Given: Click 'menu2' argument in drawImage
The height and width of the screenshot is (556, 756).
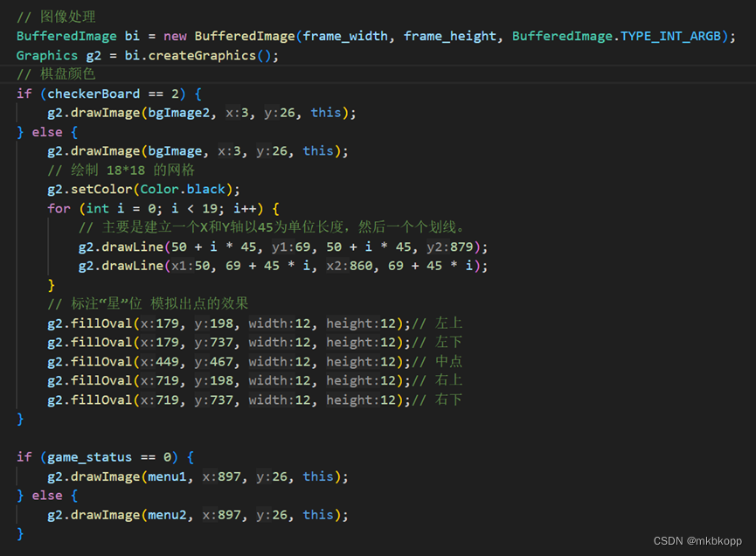Looking at the screenshot, I should click(x=167, y=515).
